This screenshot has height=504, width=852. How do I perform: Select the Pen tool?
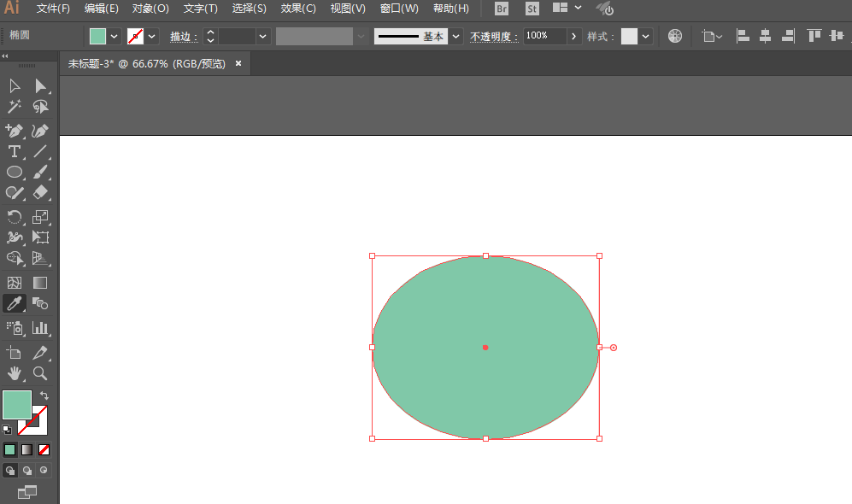click(x=15, y=131)
